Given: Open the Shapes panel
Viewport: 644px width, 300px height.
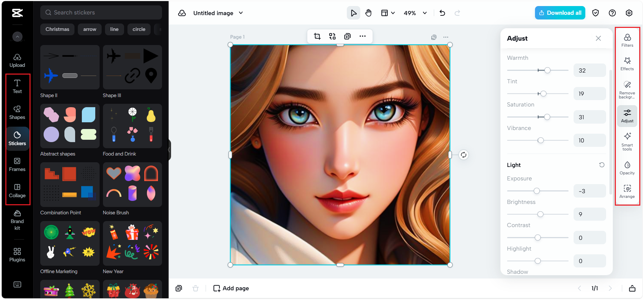Looking at the screenshot, I should pos(17,113).
